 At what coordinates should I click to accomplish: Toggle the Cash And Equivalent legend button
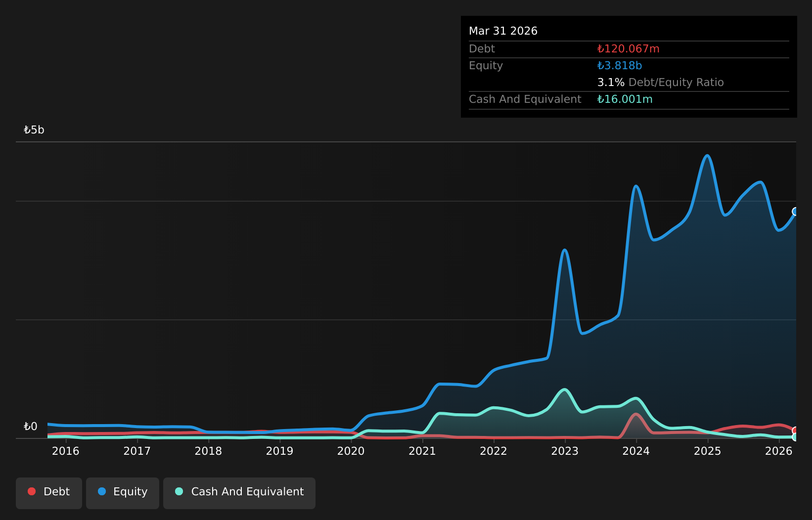pyautogui.click(x=239, y=493)
